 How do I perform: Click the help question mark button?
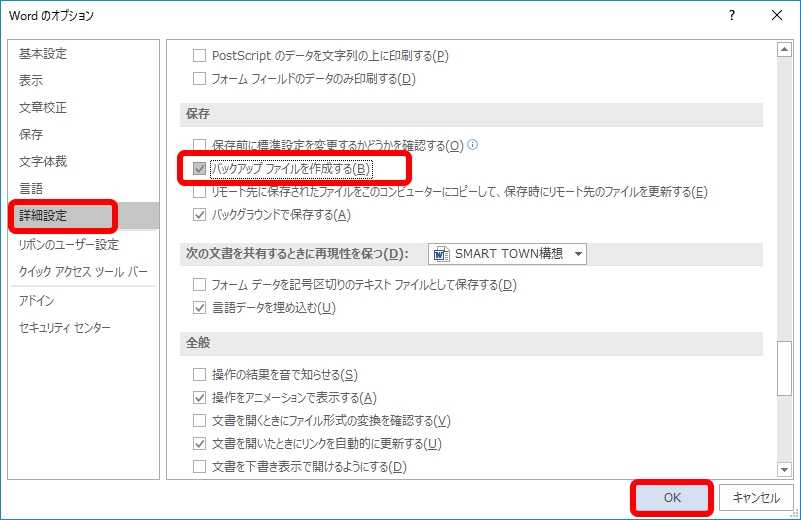(x=732, y=15)
